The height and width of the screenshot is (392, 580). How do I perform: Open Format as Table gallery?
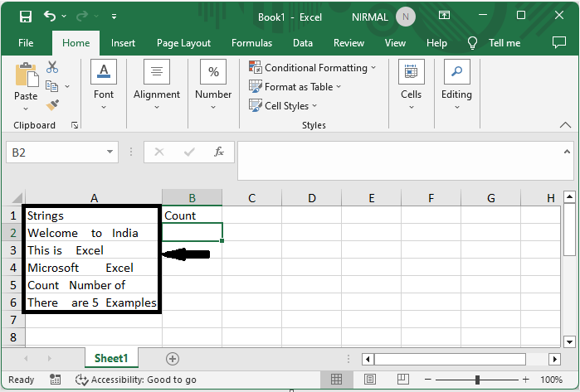click(295, 87)
